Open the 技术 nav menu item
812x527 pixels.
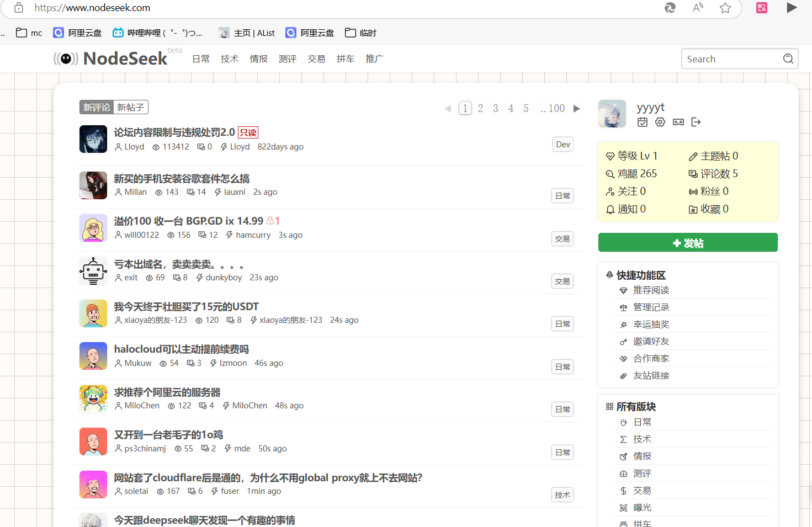pos(230,59)
